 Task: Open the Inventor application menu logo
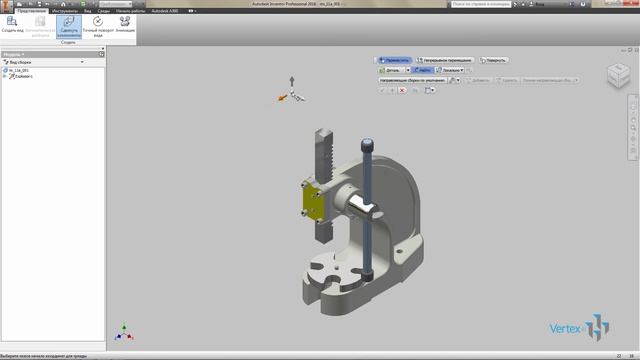(x=7, y=7)
